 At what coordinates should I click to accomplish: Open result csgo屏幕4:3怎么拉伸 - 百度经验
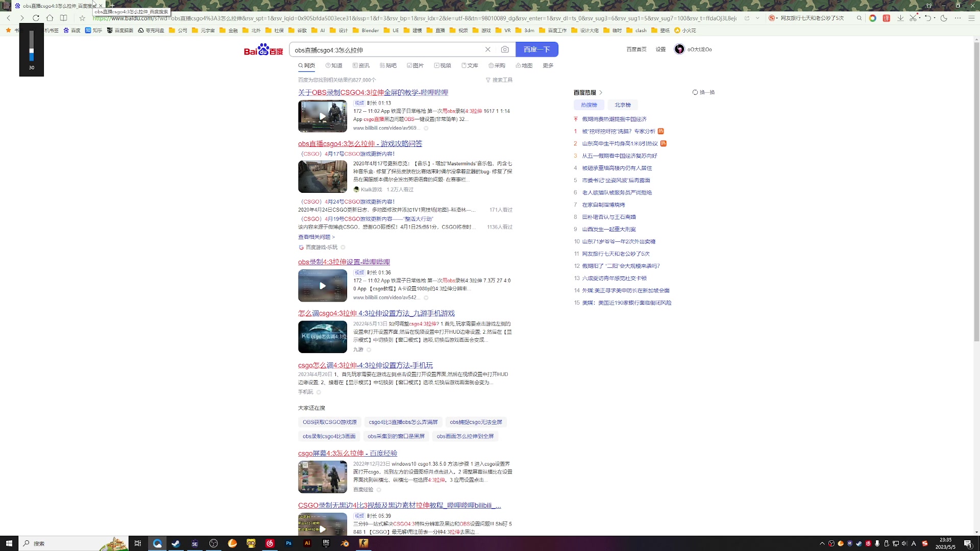[348, 453]
